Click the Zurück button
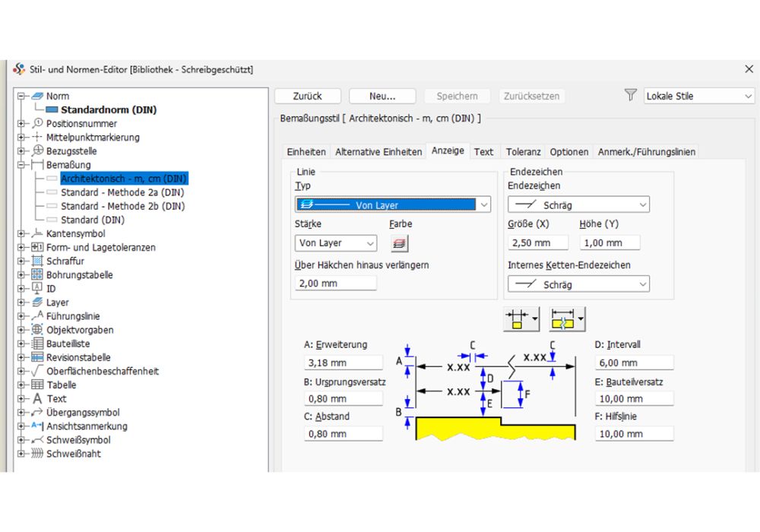This screenshot has height=532, width=760. coord(307,96)
